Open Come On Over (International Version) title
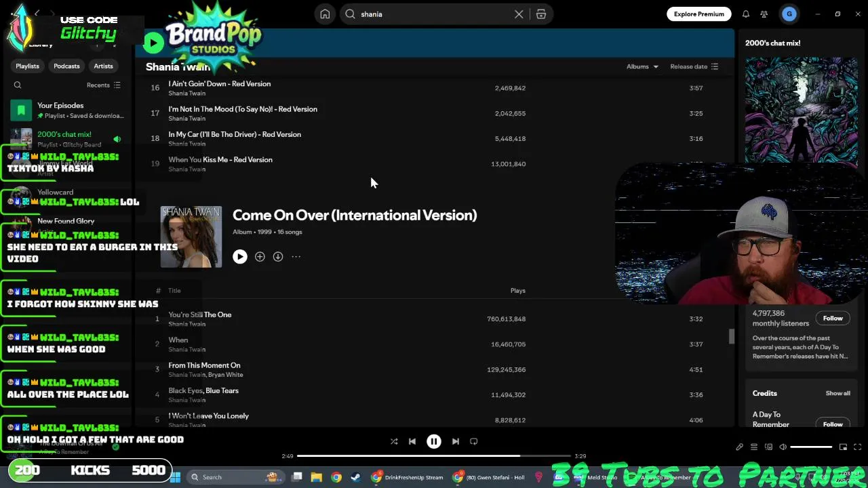Screen dimensions: 868x488 pyautogui.click(x=355, y=216)
